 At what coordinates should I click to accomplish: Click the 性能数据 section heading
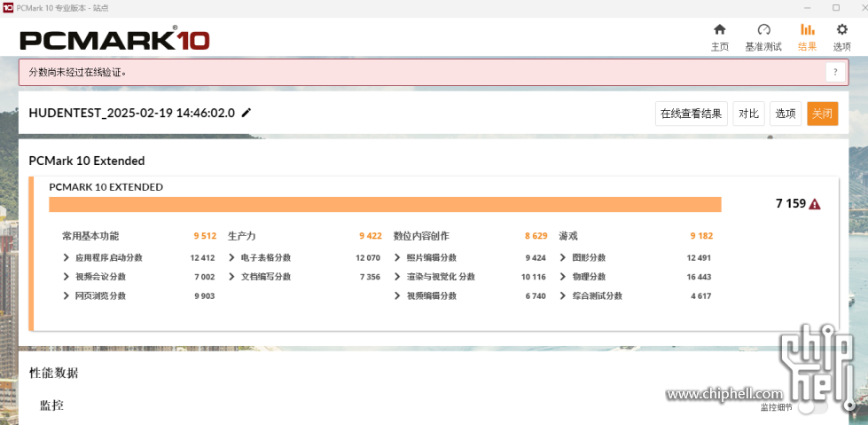[x=54, y=373]
